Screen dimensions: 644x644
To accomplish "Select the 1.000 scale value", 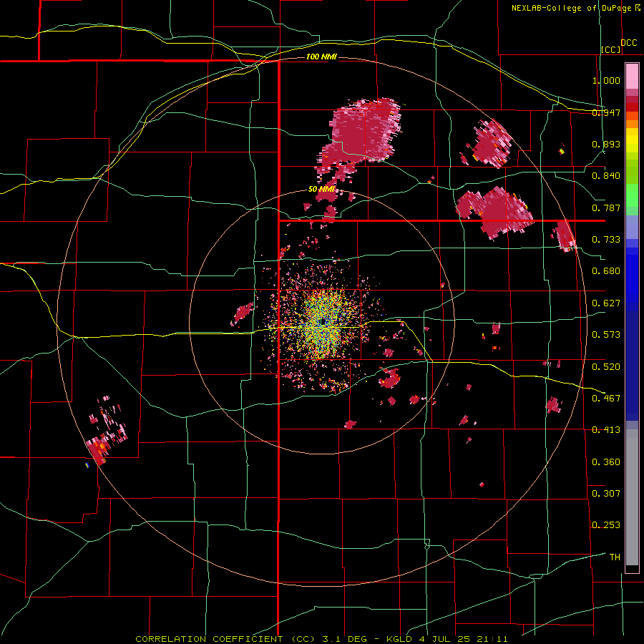I will pos(606,80).
